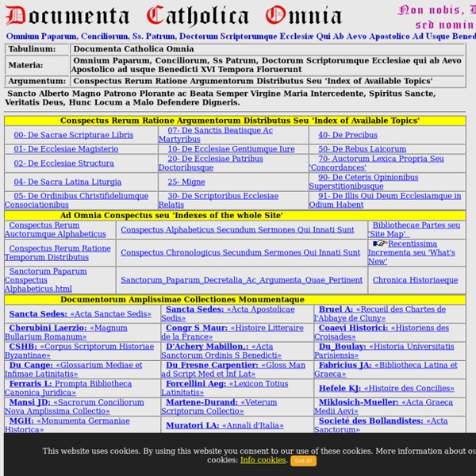Open Fabricius JA: Bibliotheca Latina et Graeca
Viewport: 476px width, 476px height.
(386, 369)
